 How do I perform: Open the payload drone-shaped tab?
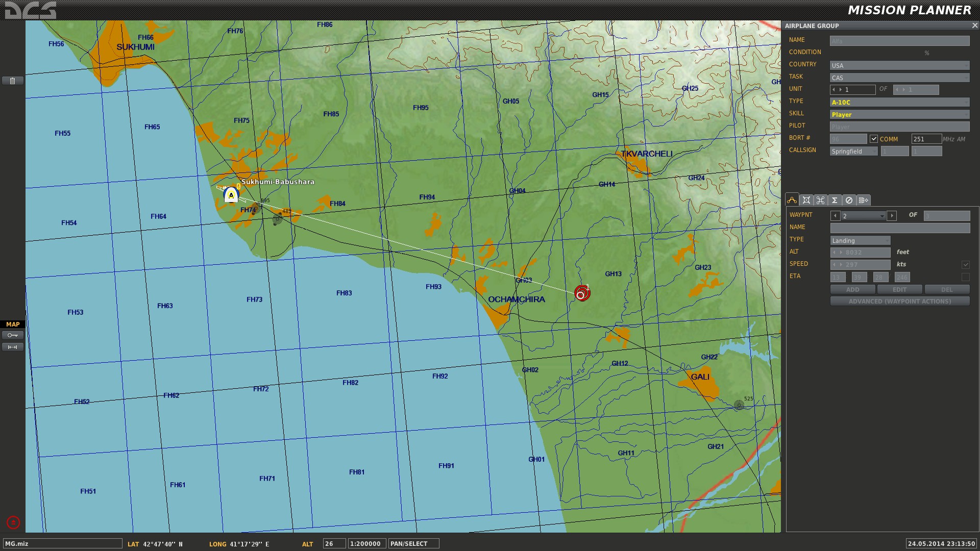pyautogui.click(x=820, y=200)
